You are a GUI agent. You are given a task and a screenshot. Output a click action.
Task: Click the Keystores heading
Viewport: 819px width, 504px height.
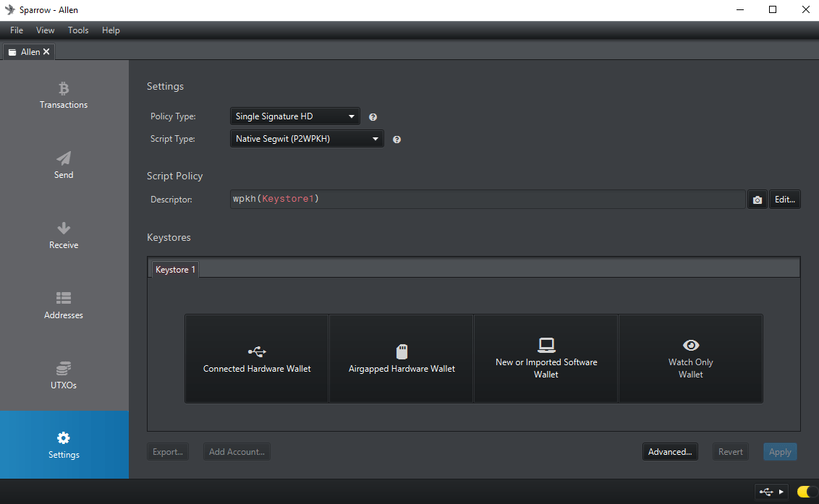pos(169,238)
